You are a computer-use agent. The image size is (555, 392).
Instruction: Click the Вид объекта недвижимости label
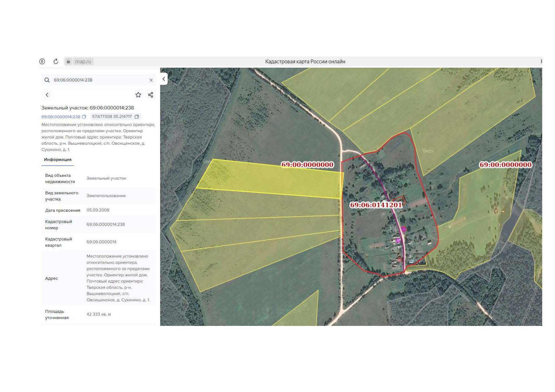[x=60, y=179]
